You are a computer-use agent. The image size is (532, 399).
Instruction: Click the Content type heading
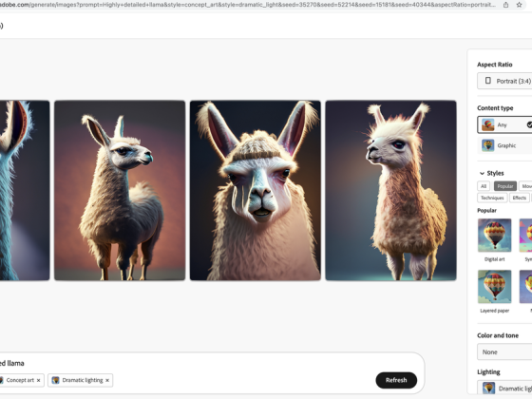(495, 108)
